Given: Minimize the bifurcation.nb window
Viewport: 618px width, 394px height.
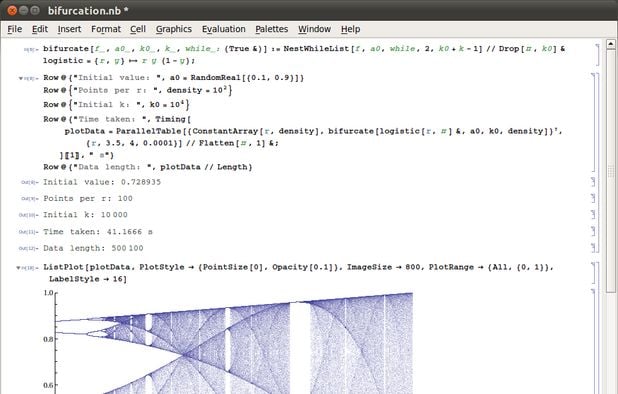Looking at the screenshot, I should [24, 10].
